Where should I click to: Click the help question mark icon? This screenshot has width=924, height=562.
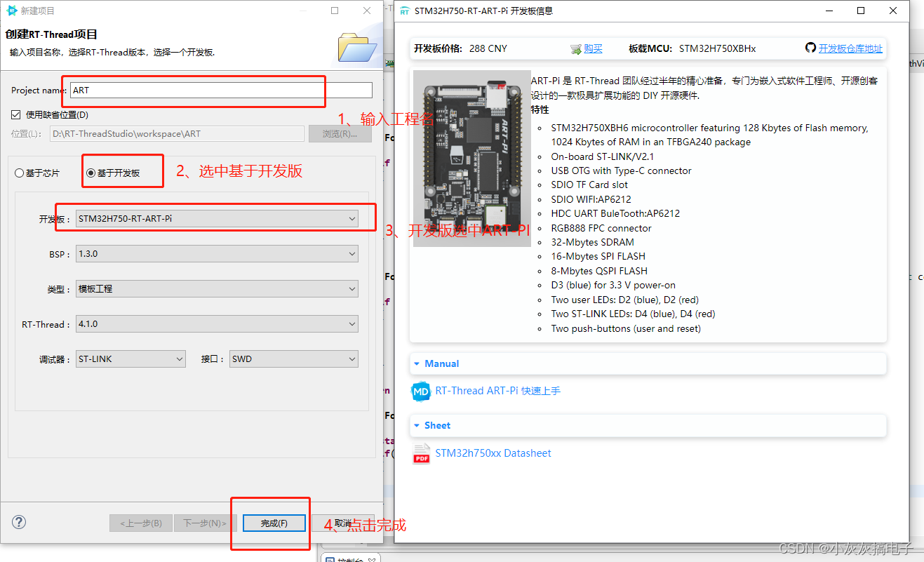pos(19,522)
